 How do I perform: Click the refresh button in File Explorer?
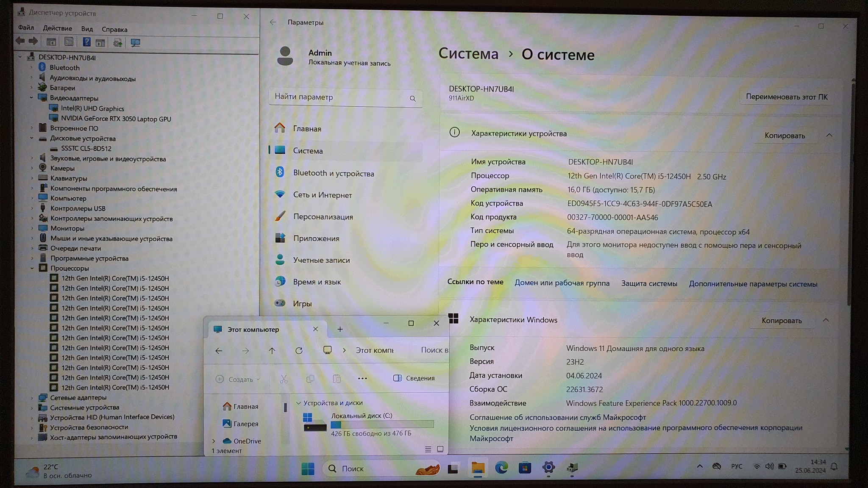click(x=299, y=350)
